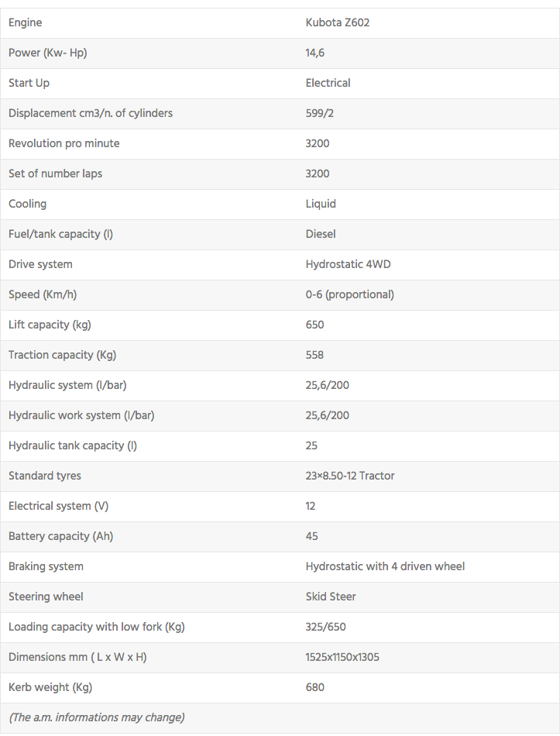560x736 pixels.
Task: Click the Set of number laps label
Action: (x=55, y=174)
